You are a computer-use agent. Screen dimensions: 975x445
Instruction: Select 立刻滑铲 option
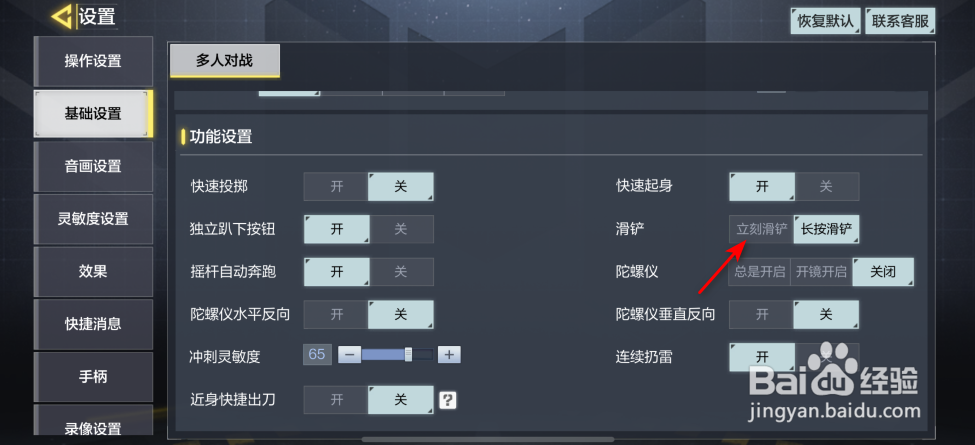[762, 229]
